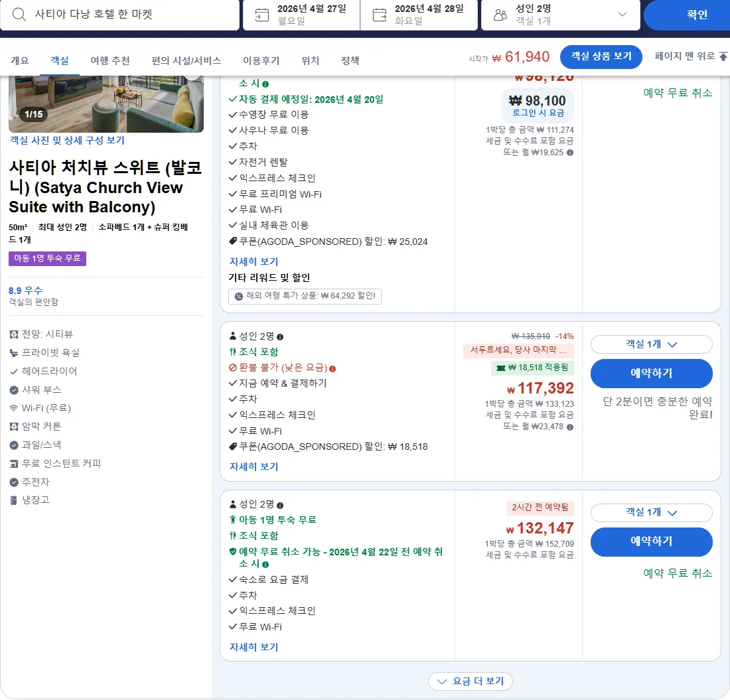
Task: Click 예약하기 for the ₩132,147 rate
Action: coord(651,542)
